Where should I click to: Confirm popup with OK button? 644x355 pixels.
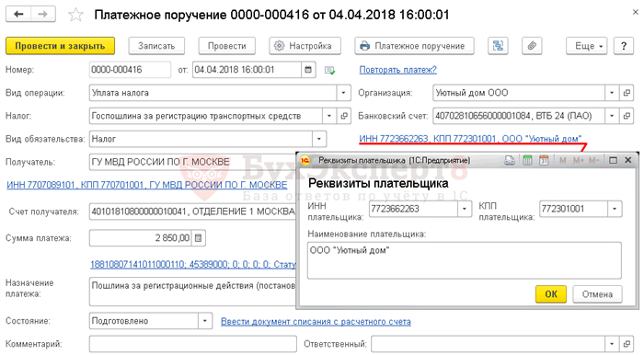point(551,294)
